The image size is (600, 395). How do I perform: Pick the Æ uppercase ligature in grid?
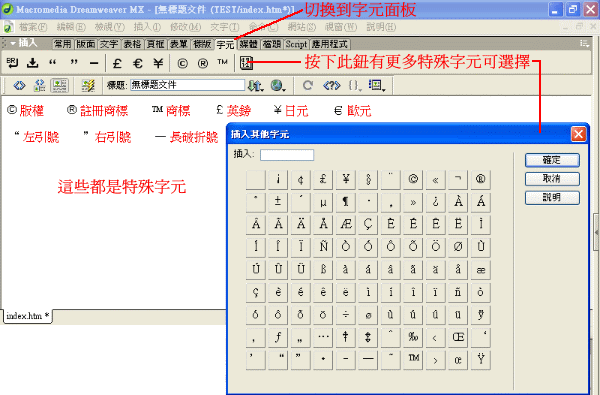click(346, 225)
